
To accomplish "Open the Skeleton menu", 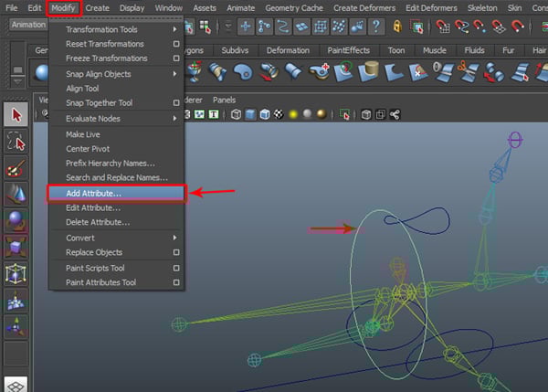I will coord(483,7).
